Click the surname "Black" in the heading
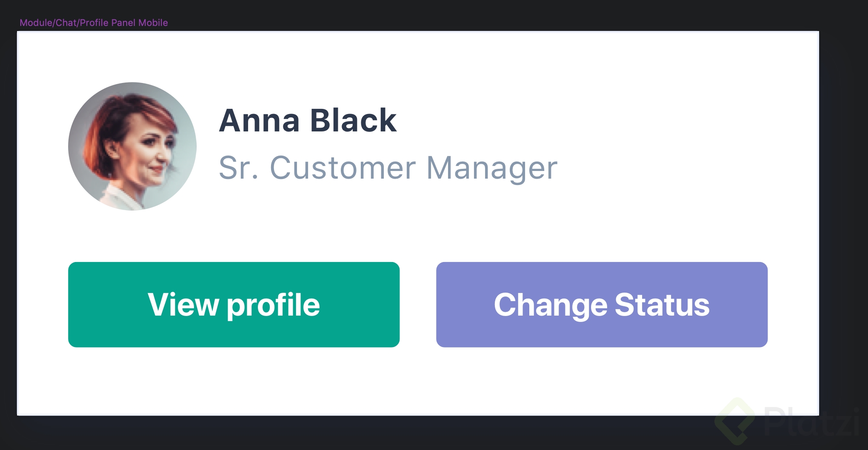This screenshot has height=450, width=868. [353, 120]
